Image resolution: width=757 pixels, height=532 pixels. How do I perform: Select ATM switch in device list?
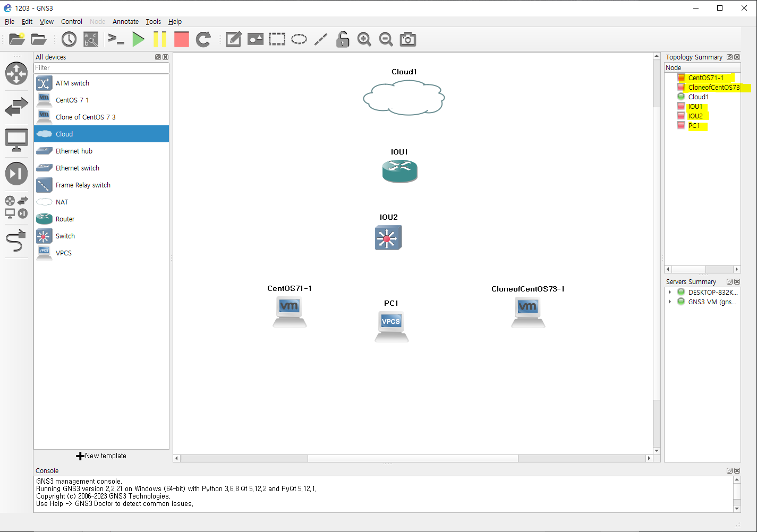(101, 83)
